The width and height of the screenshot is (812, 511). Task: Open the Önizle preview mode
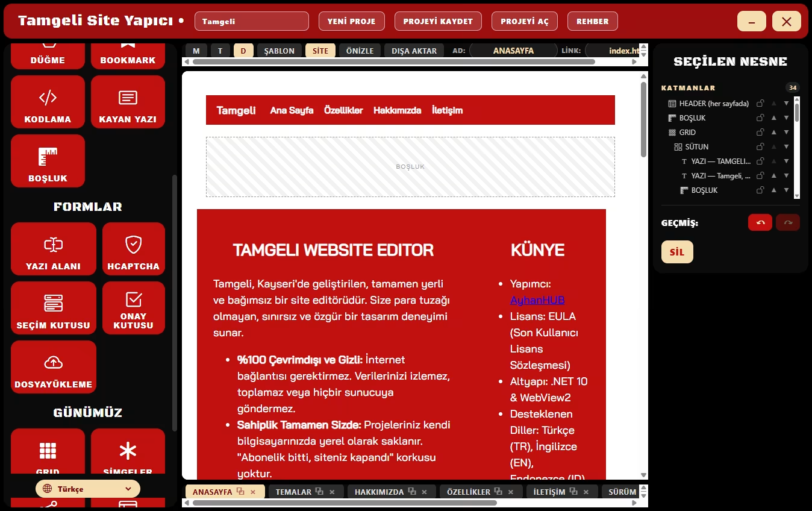click(360, 51)
